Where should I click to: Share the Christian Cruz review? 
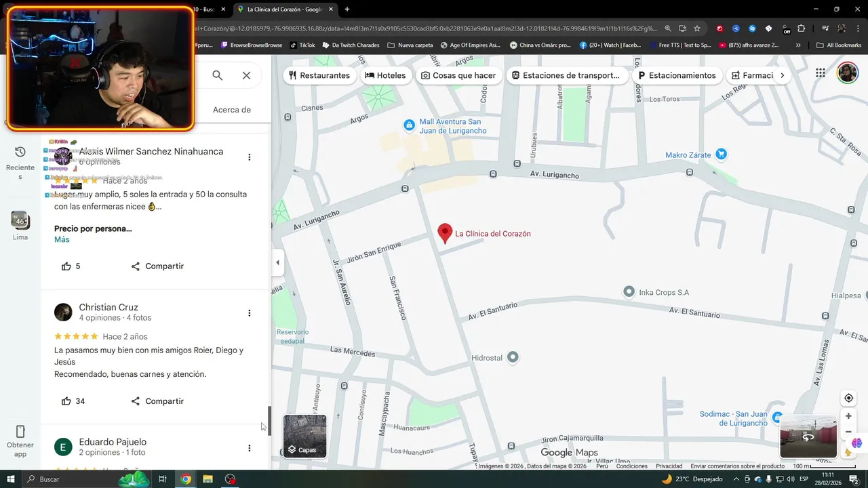[157, 401]
